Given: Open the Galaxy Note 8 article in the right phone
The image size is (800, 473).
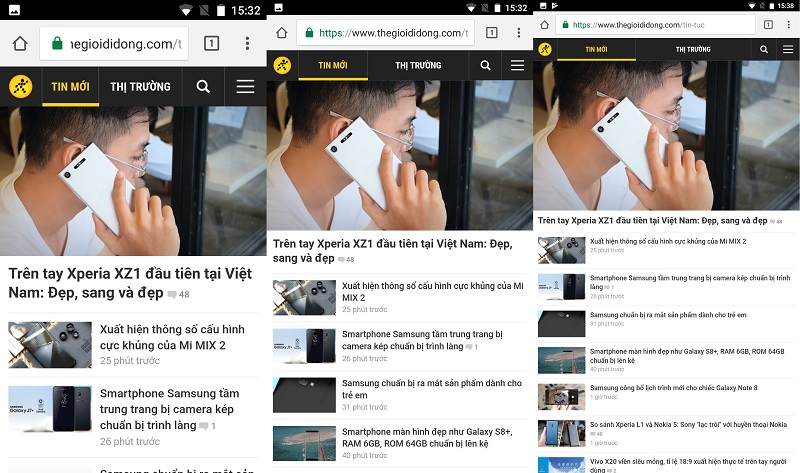Looking at the screenshot, I should click(x=673, y=388).
